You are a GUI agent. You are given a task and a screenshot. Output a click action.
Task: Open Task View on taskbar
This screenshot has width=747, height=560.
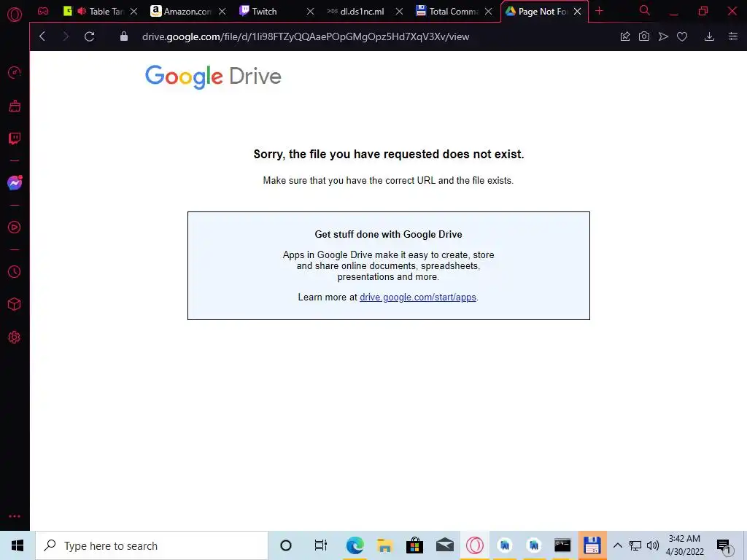point(321,545)
